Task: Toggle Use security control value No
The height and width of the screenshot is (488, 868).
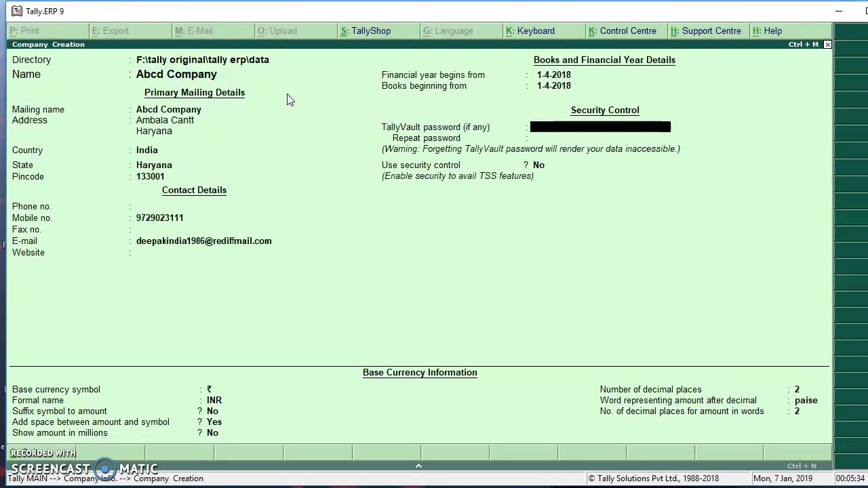Action: click(538, 165)
